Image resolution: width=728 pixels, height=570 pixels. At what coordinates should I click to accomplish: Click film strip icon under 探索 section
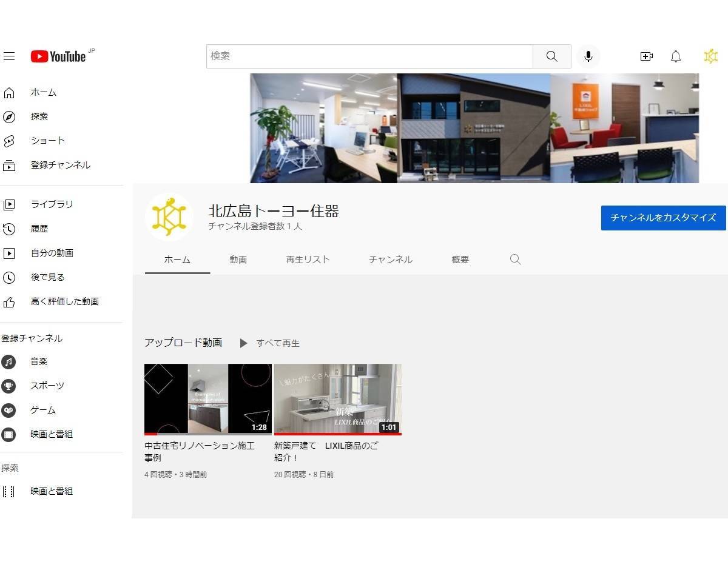click(8, 491)
